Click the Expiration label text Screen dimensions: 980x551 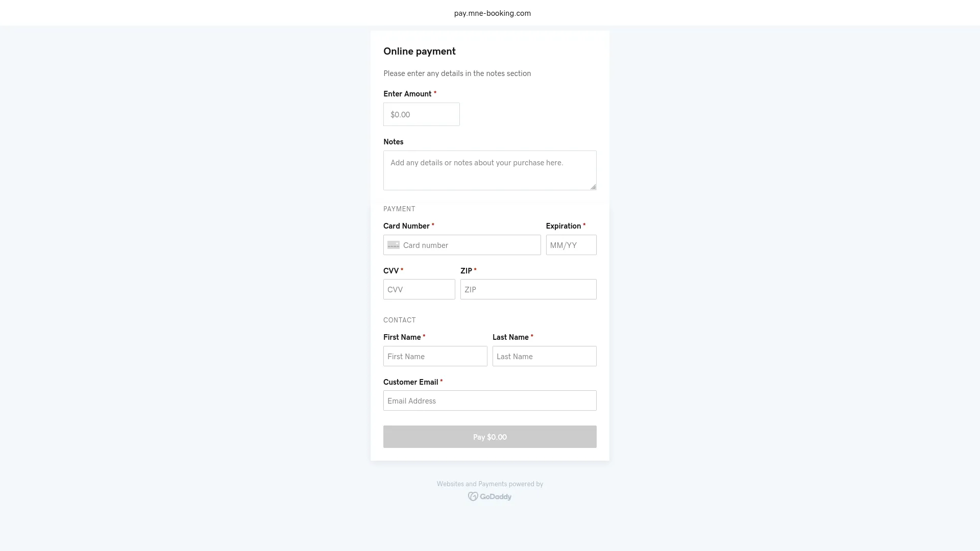pyautogui.click(x=563, y=226)
